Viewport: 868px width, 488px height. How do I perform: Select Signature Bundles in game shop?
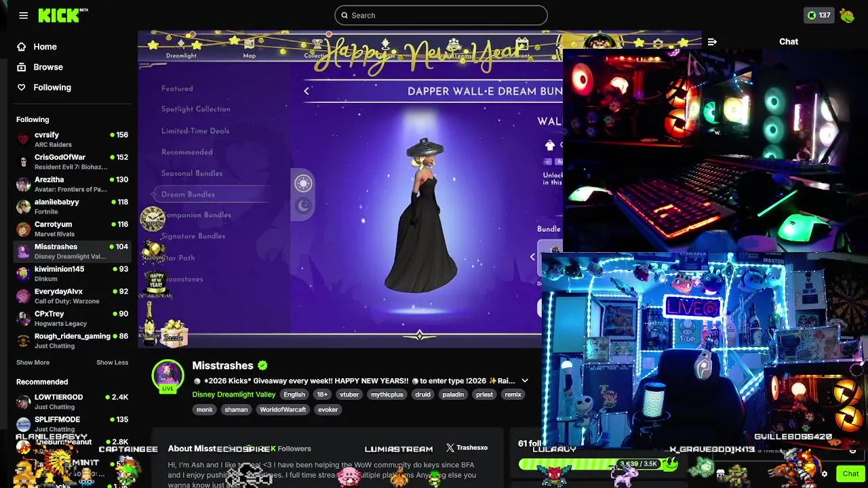pyautogui.click(x=193, y=236)
